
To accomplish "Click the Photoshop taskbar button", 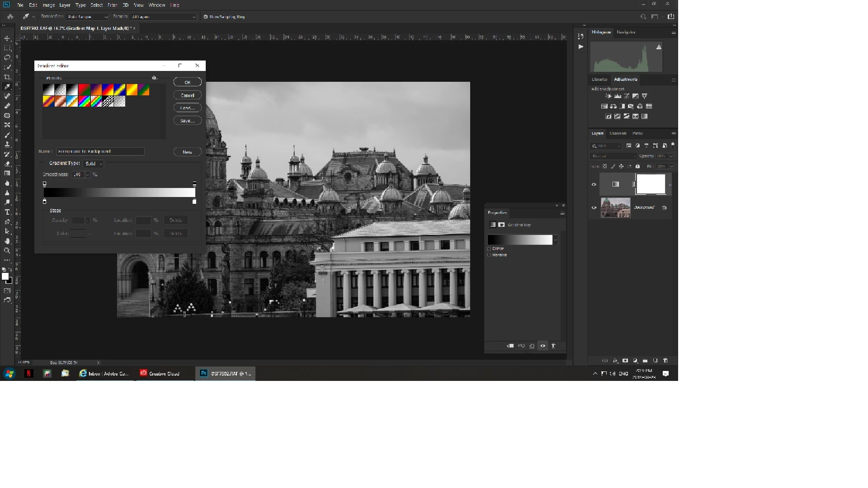I will [226, 374].
